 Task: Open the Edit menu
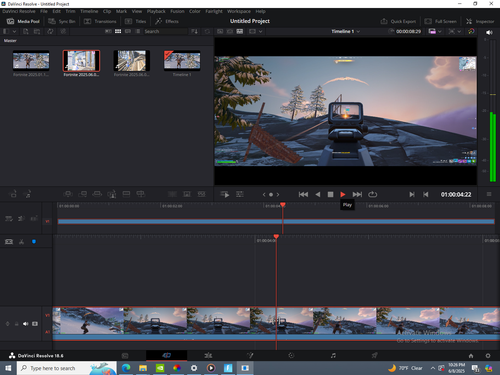[x=56, y=11]
